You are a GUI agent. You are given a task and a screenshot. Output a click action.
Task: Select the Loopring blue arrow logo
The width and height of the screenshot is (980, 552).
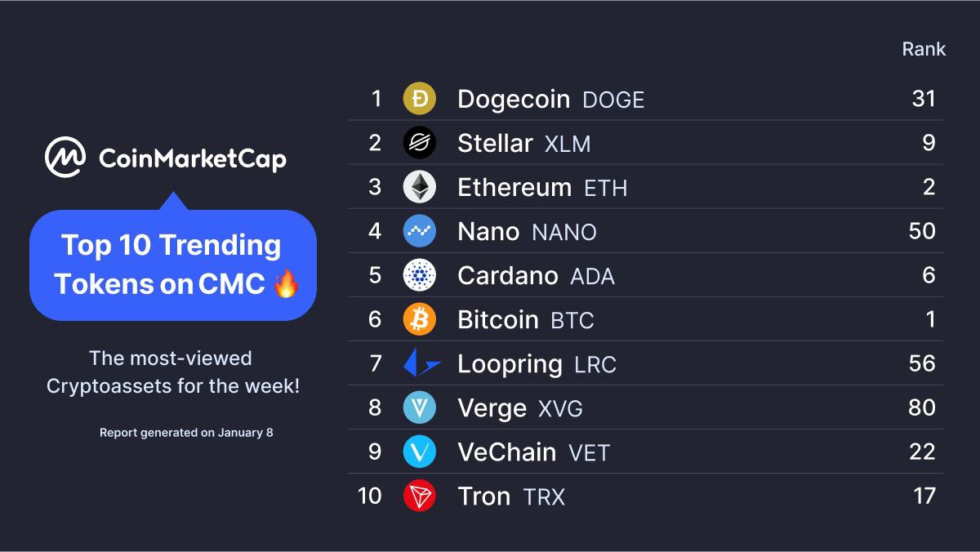[421, 363]
